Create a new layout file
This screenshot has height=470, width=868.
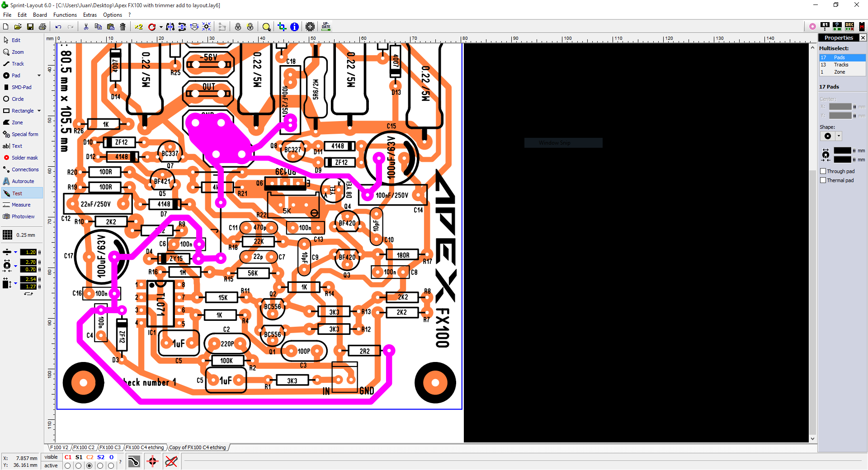click(x=6, y=27)
